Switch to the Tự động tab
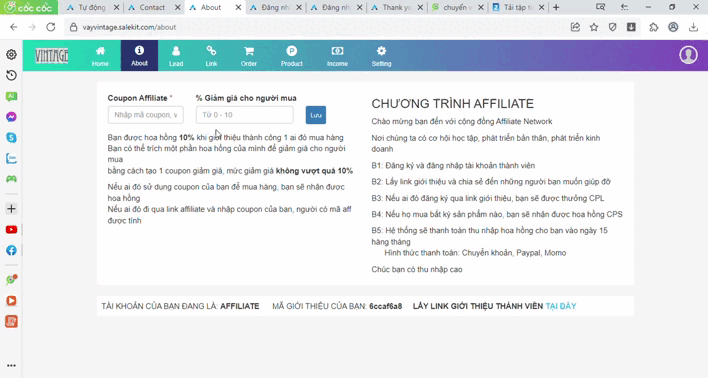This screenshot has height=378, width=708. (92, 7)
